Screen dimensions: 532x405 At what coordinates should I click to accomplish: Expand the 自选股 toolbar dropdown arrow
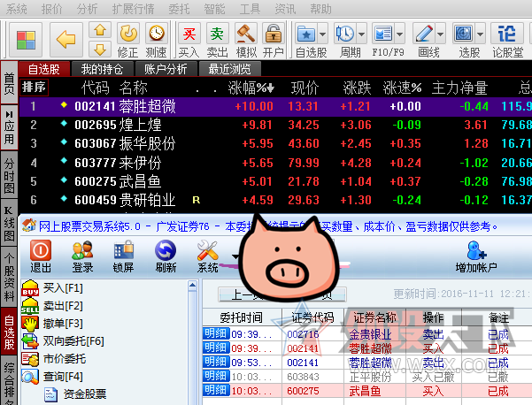(323, 34)
